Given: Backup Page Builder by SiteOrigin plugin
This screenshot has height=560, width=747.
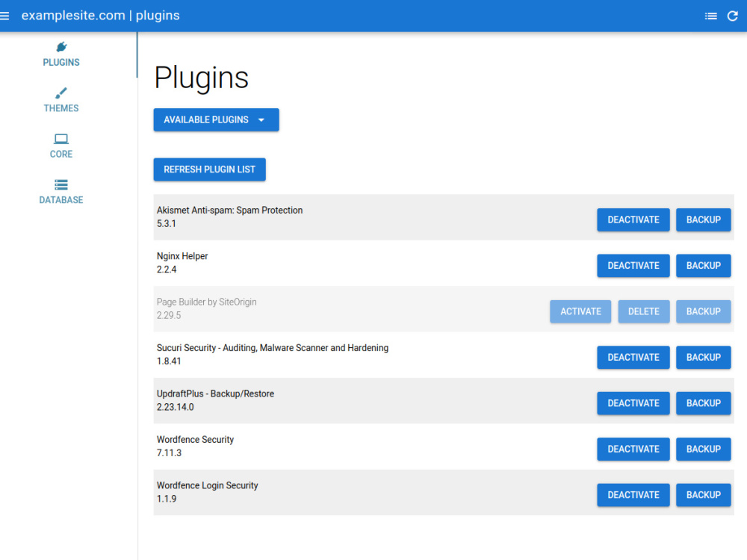Looking at the screenshot, I should point(703,311).
